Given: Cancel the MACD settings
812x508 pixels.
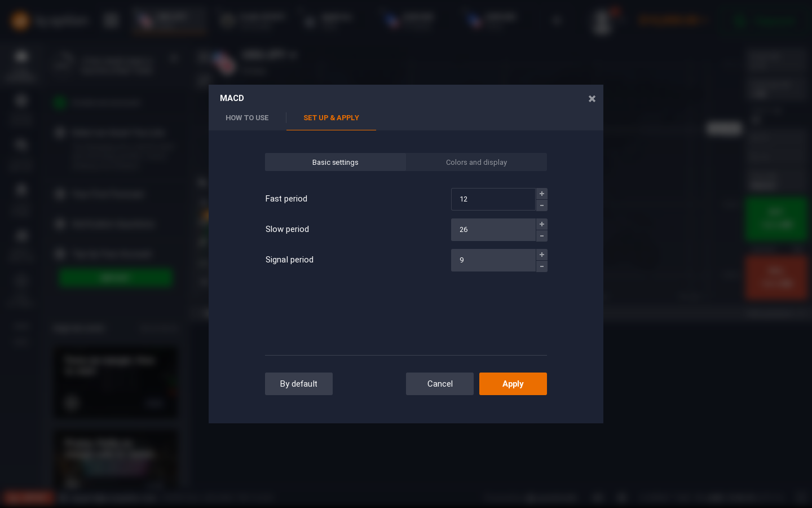Looking at the screenshot, I should [440, 384].
